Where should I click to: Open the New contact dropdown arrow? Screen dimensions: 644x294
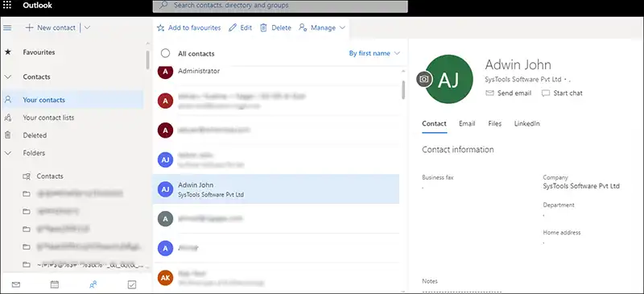87,27
